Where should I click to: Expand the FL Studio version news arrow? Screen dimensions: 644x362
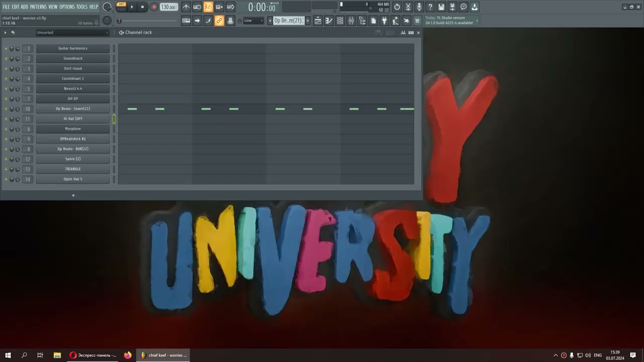pyautogui.click(x=476, y=21)
